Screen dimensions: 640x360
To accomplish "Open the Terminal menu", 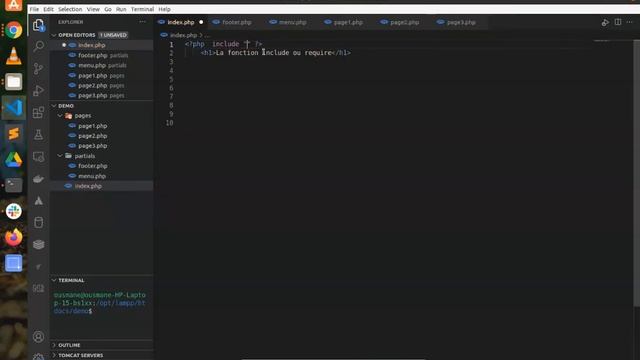I will 142,9.
